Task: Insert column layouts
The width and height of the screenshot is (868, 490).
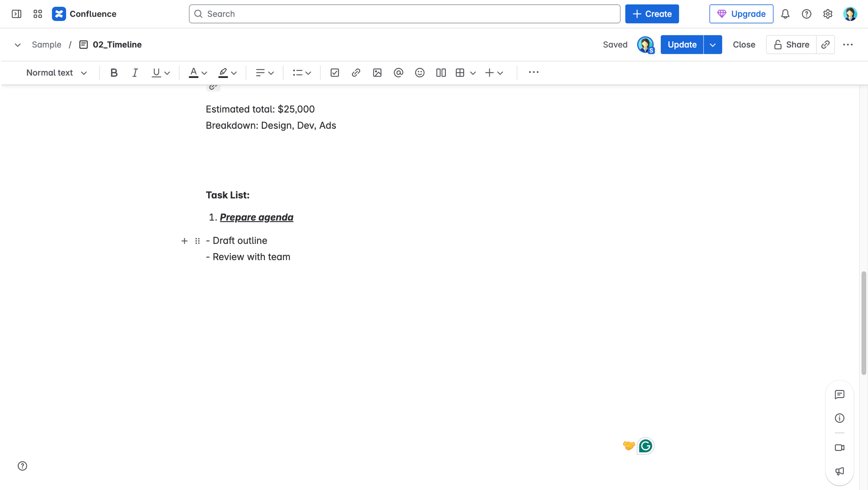Action: coord(441,73)
